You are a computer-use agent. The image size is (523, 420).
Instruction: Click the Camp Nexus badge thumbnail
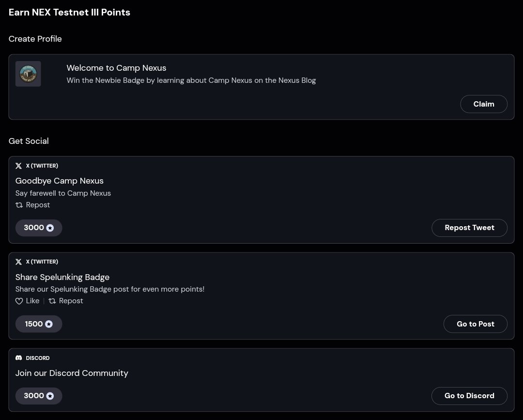pos(28,74)
